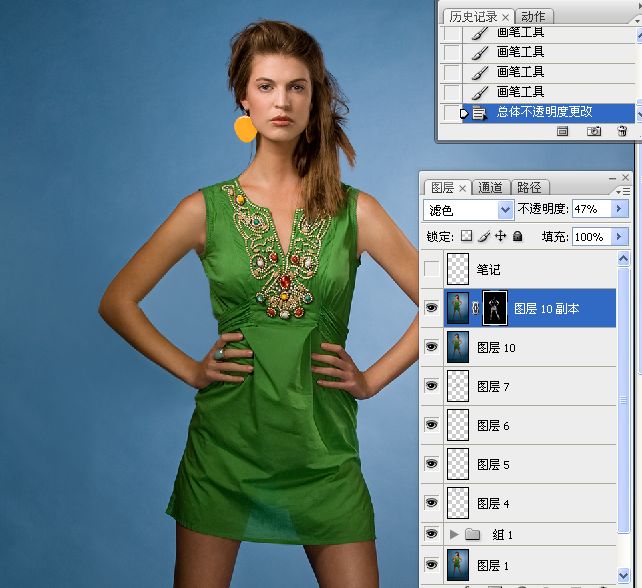The width and height of the screenshot is (642, 588).
Task: Open the 通道 channels tab
Action: [x=490, y=188]
